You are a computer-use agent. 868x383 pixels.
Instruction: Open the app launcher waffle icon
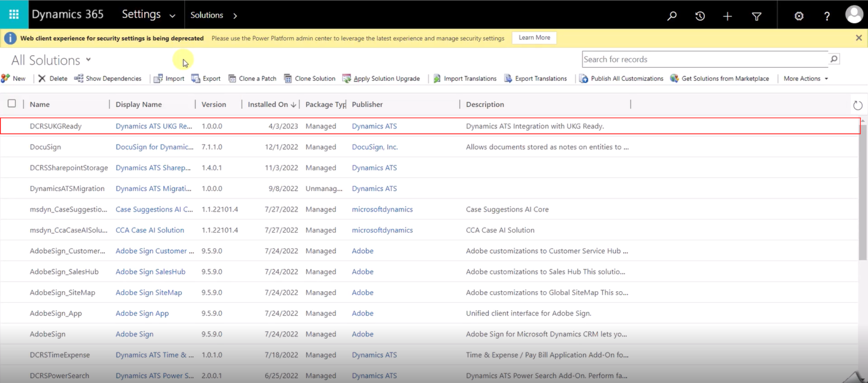14,14
